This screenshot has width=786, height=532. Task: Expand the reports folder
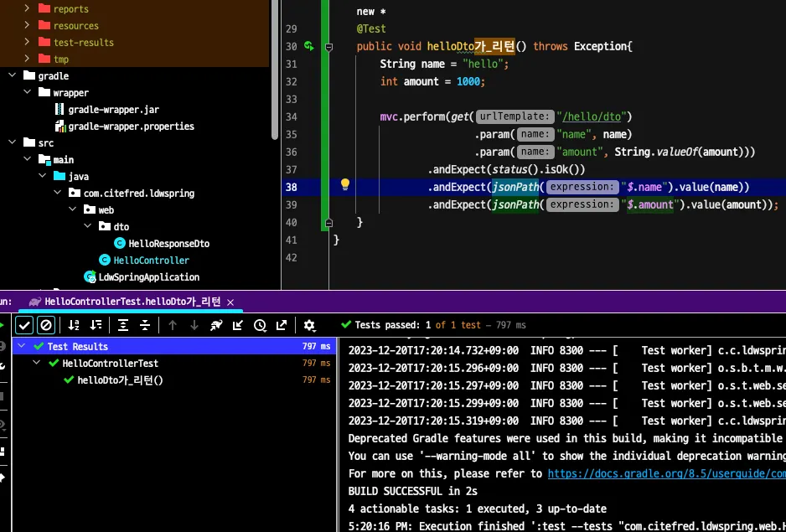[x=27, y=9]
